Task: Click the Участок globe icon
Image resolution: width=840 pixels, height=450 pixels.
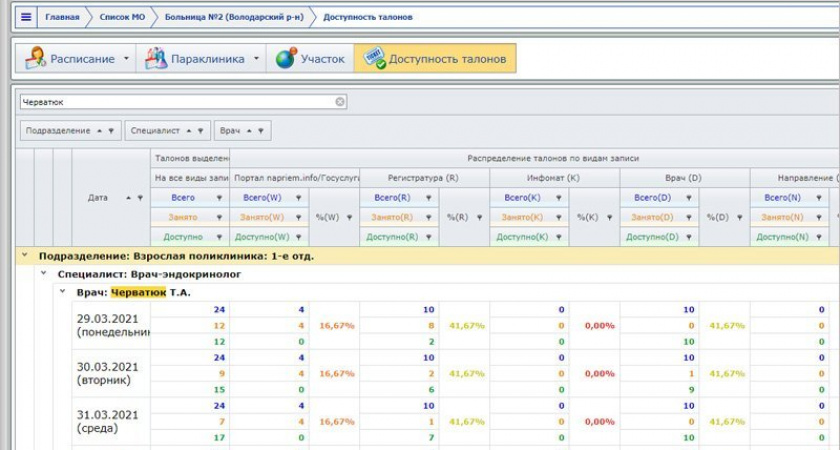Action: (x=286, y=59)
